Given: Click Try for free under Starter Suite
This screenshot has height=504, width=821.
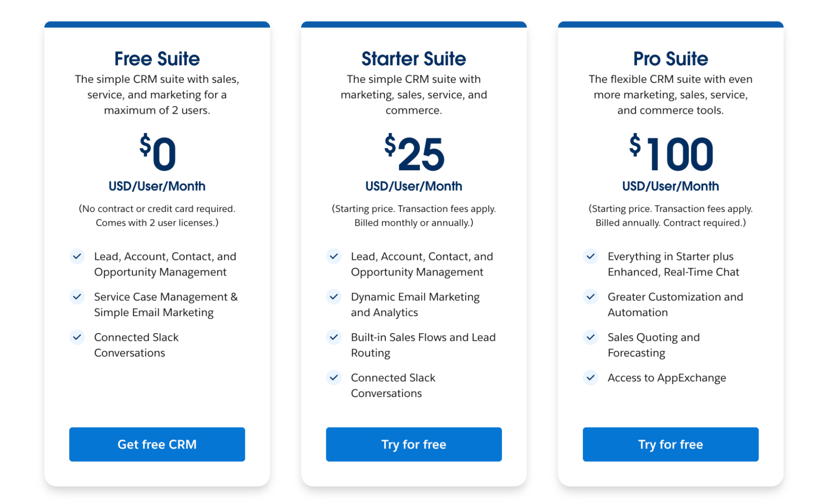Looking at the screenshot, I should click(414, 444).
